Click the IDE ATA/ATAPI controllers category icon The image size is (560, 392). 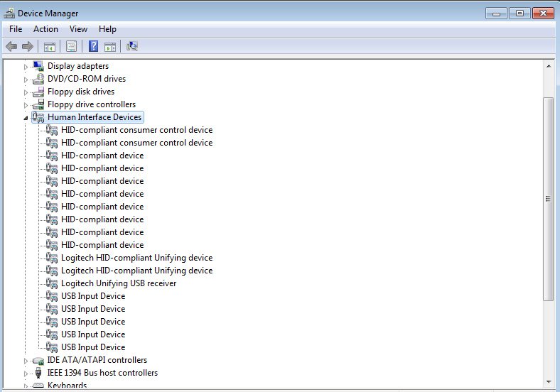(38, 360)
